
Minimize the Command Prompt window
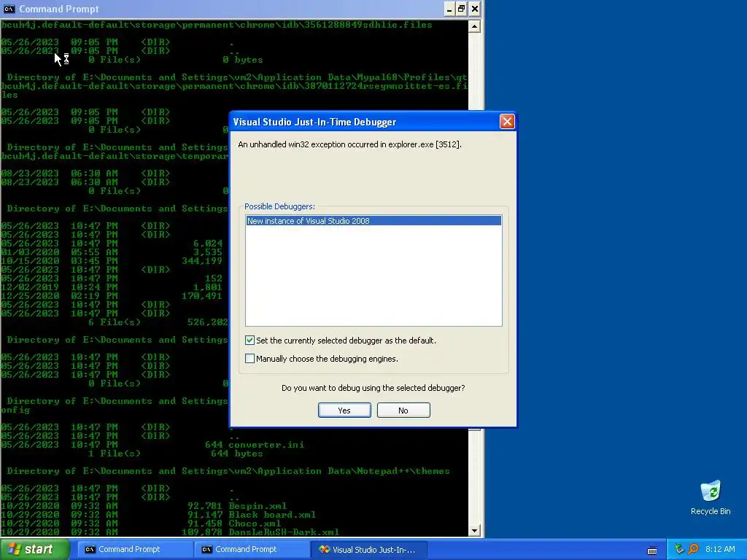click(x=449, y=9)
